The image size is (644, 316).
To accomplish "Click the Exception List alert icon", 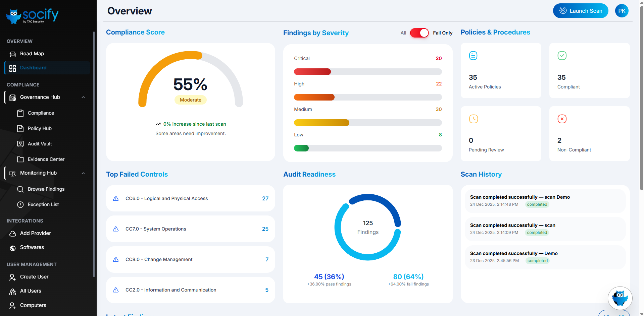I will (x=20, y=205).
